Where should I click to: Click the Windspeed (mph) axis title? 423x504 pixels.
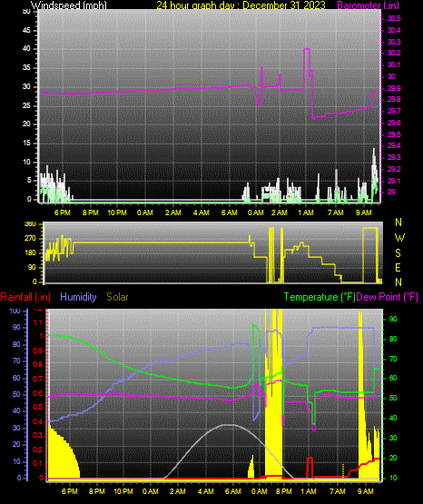click(69, 5)
